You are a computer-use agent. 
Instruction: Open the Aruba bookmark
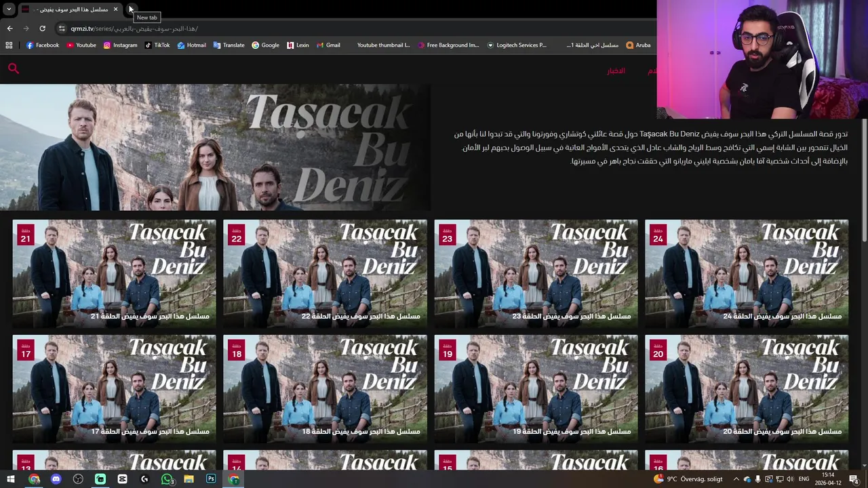tap(638, 45)
